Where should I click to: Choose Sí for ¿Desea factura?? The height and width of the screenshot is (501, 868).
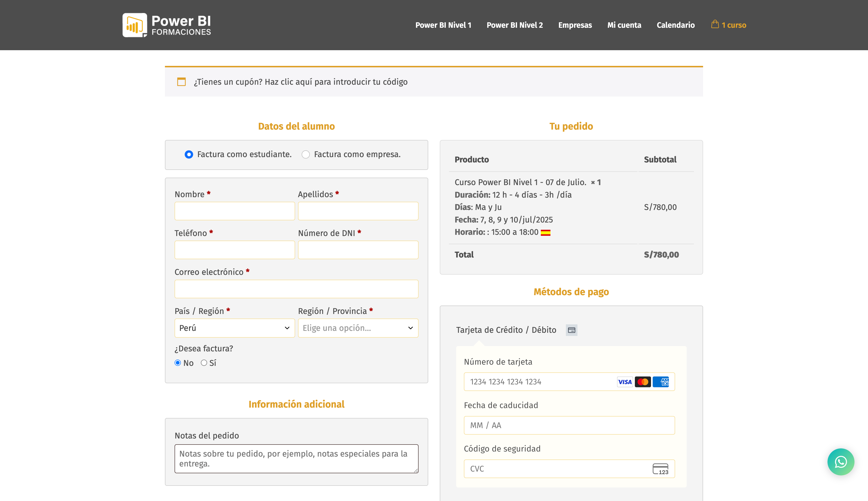[x=204, y=363]
